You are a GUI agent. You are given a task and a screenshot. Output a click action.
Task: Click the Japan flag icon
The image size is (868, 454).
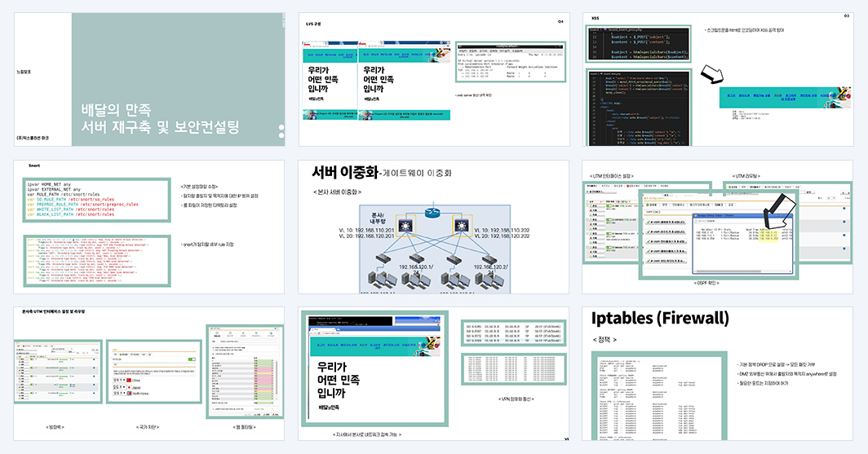tap(129, 388)
